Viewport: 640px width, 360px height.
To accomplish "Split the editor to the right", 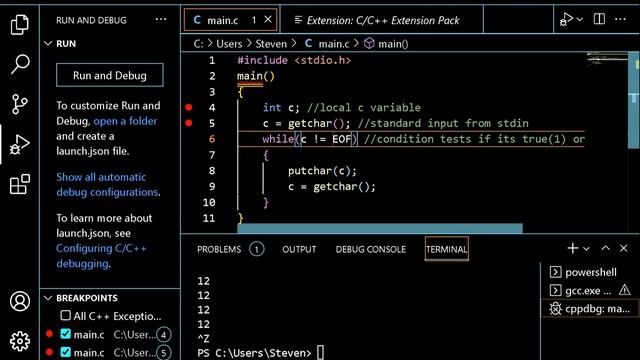I will point(599,19).
